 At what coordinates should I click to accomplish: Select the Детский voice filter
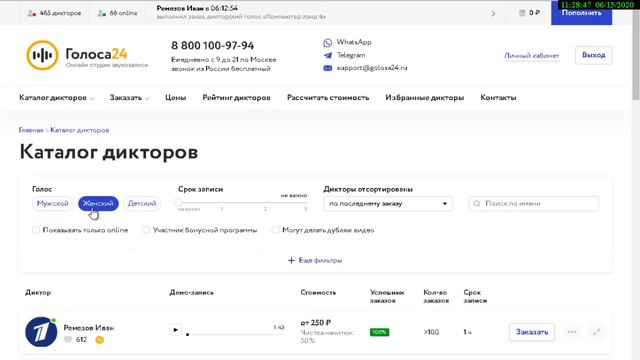(142, 203)
